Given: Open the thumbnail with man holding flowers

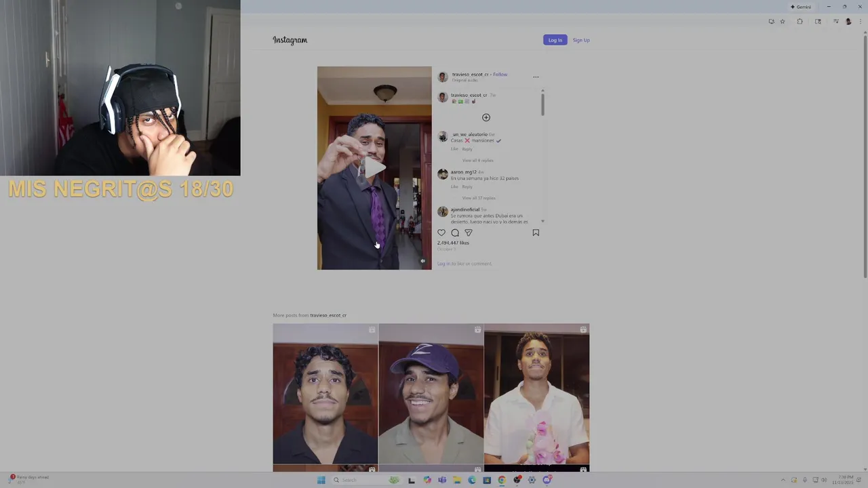Looking at the screenshot, I should [x=536, y=393].
